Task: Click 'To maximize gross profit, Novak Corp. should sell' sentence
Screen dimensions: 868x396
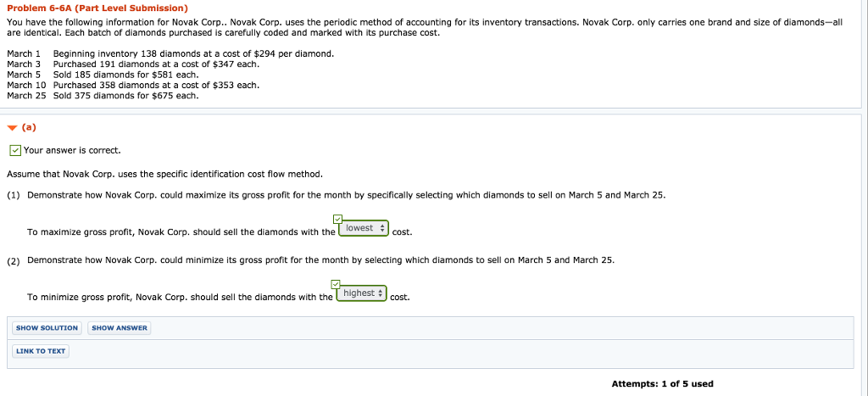Action: [x=181, y=232]
